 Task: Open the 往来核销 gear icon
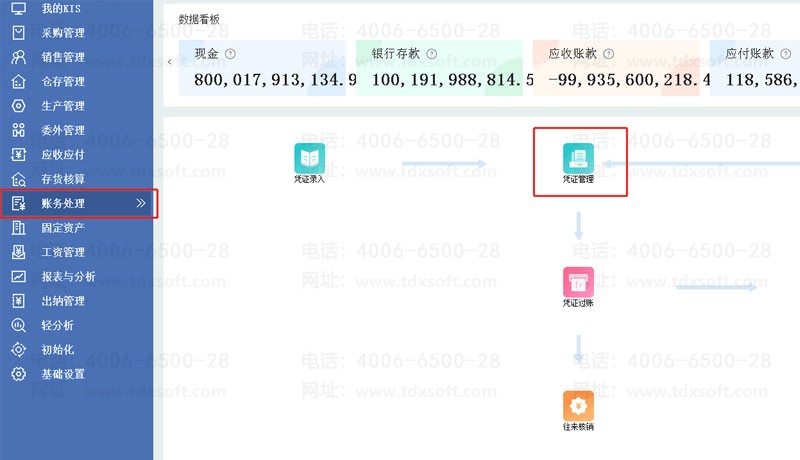tap(578, 405)
